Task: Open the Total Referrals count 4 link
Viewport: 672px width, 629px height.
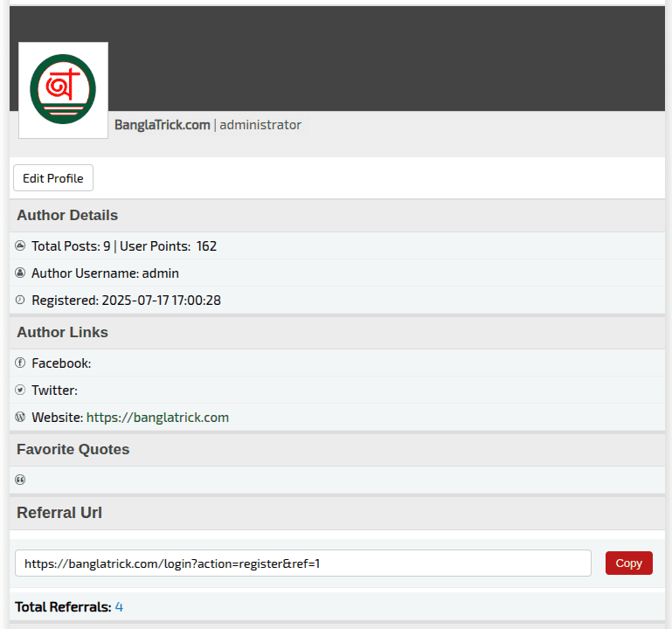Action: 119,606
